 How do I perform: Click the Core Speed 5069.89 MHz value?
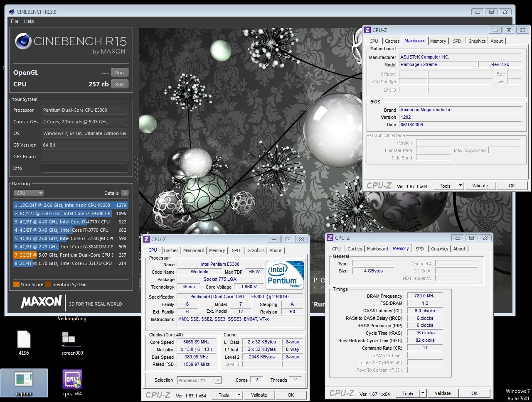(196, 342)
